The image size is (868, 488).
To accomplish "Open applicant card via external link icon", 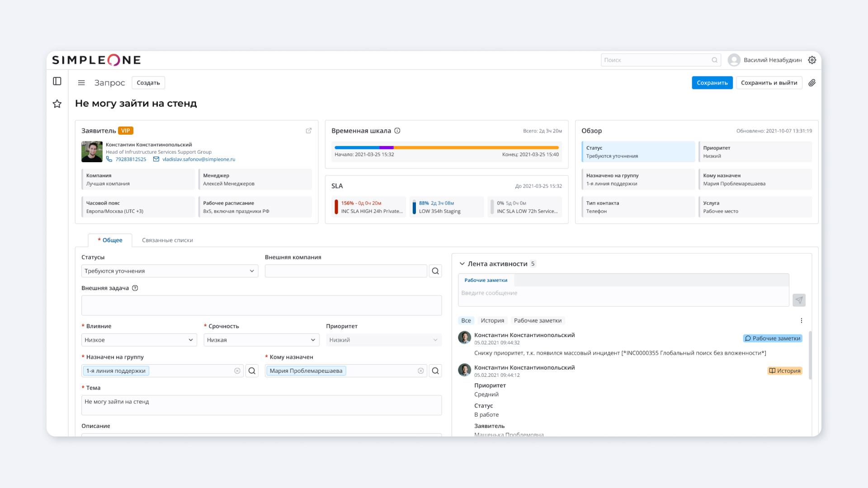I will pos(309,131).
